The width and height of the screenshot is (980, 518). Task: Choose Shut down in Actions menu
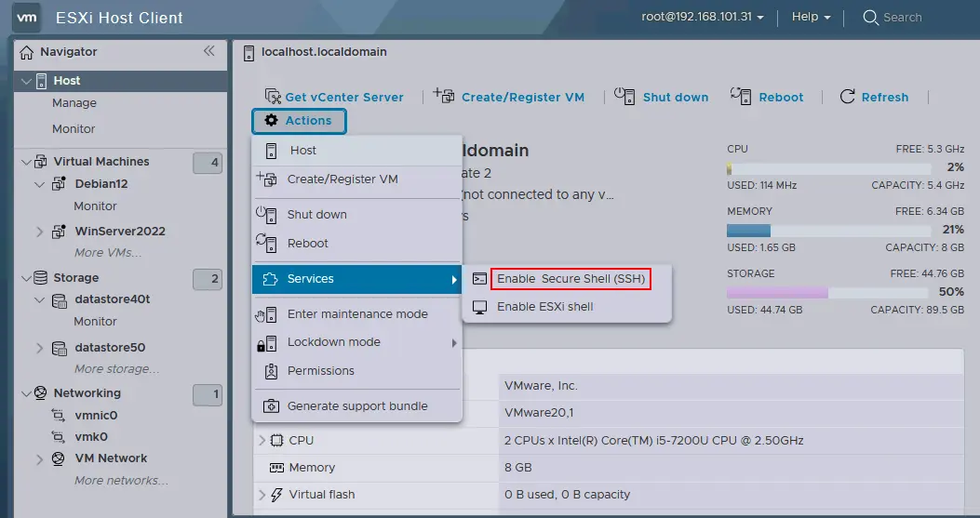point(356,214)
